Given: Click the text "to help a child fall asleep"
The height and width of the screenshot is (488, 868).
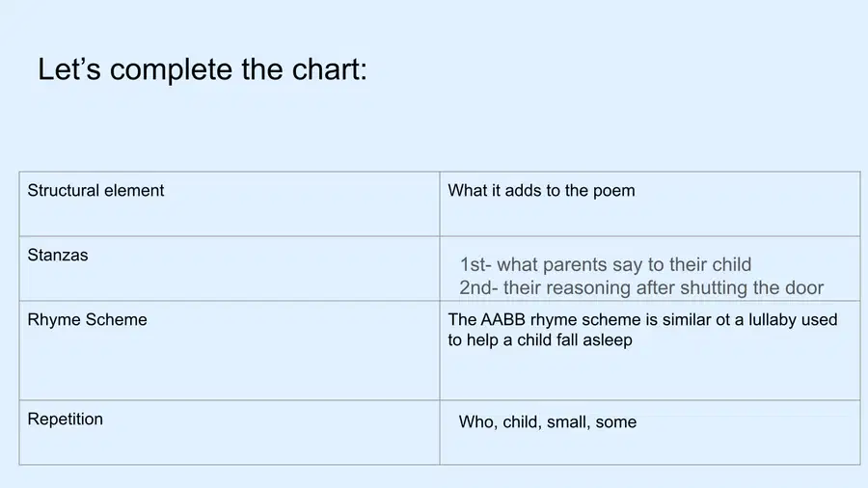Looking at the screenshot, I should pos(540,339).
